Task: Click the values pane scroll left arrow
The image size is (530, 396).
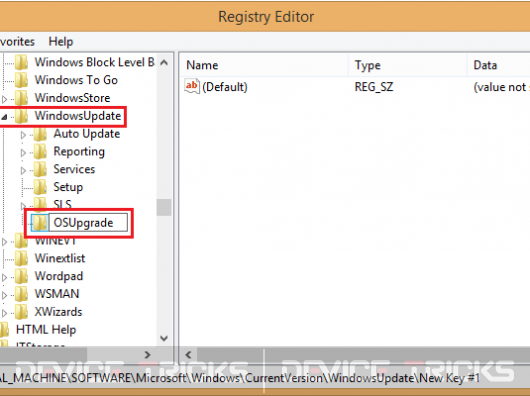Action: pyautogui.click(x=188, y=355)
